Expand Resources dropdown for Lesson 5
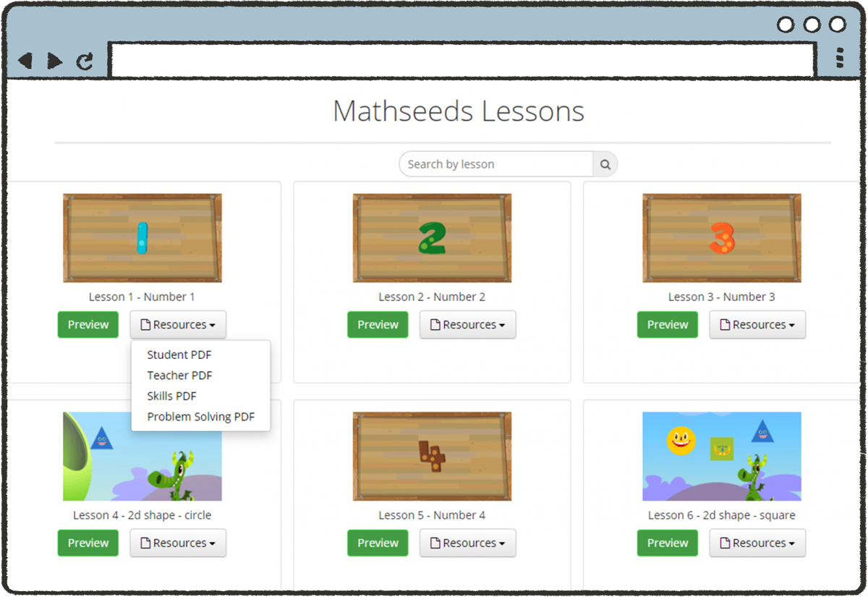This screenshot has width=868, height=597. [x=468, y=543]
